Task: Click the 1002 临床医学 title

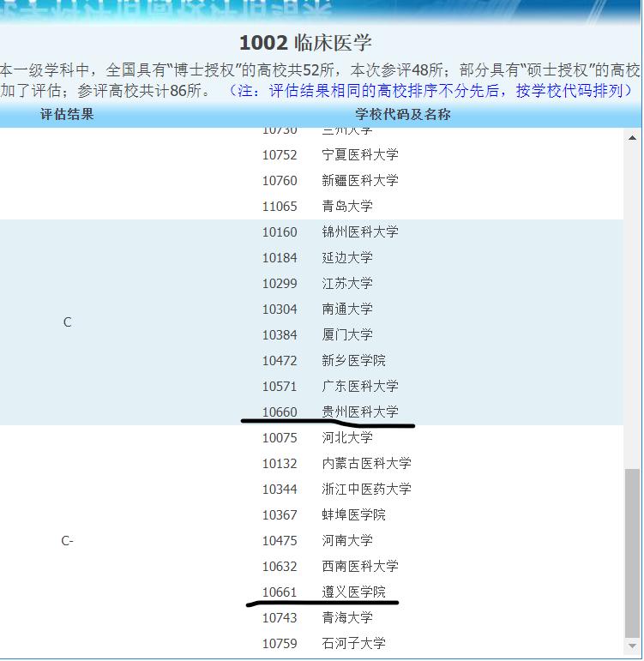Action: click(305, 43)
